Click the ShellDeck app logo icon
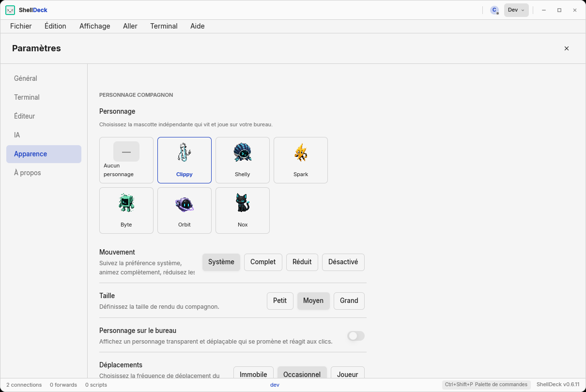The image size is (586, 392). coord(10,10)
